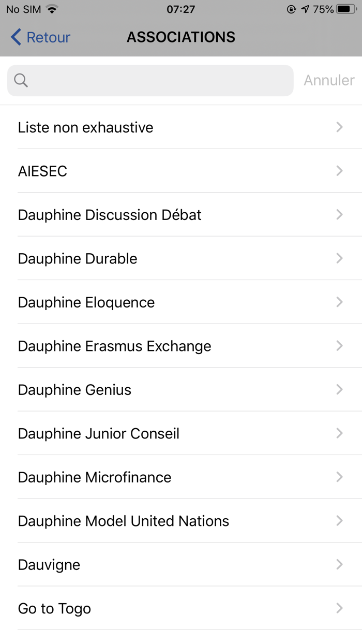Tap the 75% battery percentage text
The image size is (362, 644).
(324, 8)
